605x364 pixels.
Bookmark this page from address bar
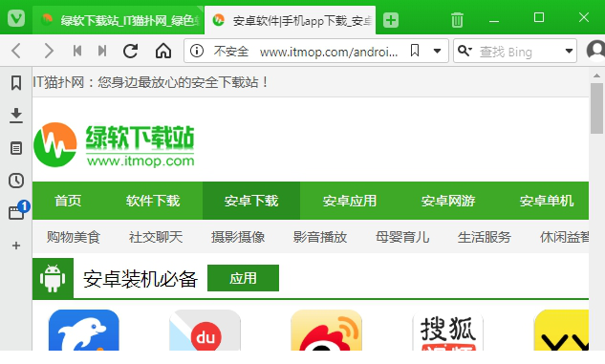tap(415, 50)
